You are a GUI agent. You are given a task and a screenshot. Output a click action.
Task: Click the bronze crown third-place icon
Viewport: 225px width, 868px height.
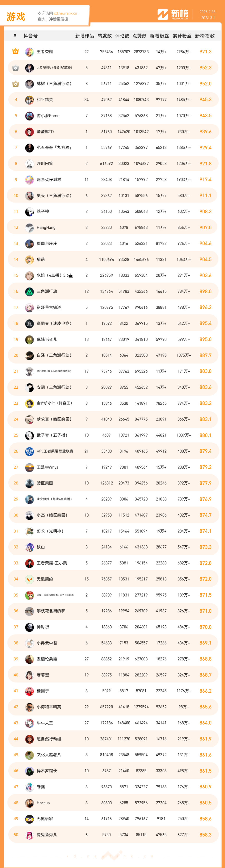coord(15,84)
